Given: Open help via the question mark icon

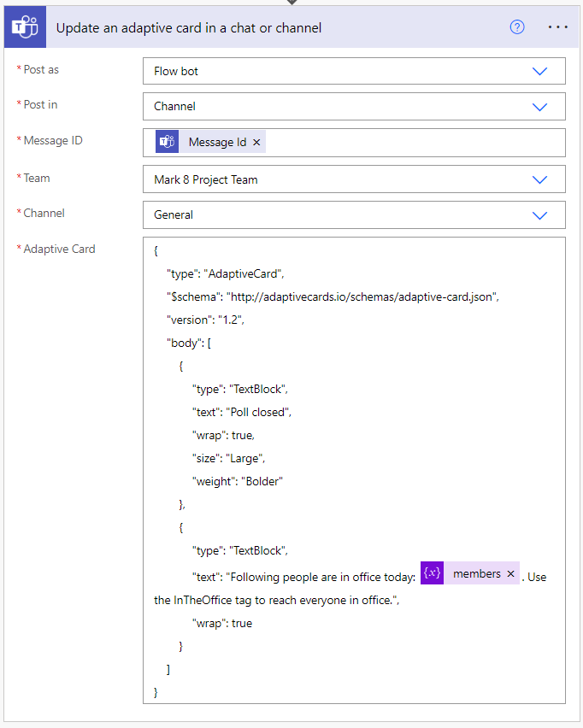Looking at the screenshot, I should pos(517,26).
